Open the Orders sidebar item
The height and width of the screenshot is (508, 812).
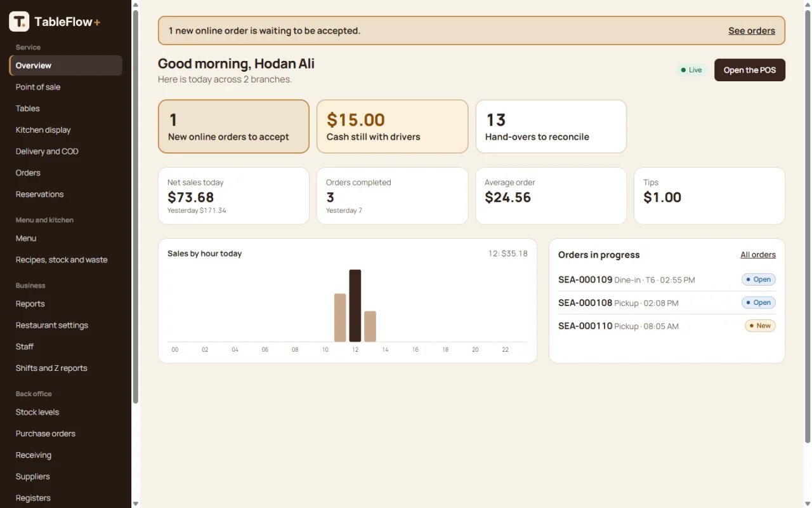pos(65,173)
